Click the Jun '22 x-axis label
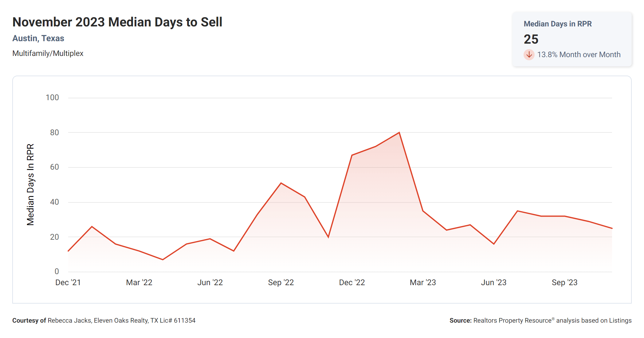This screenshot has height=338, width=644. (210, 282)
